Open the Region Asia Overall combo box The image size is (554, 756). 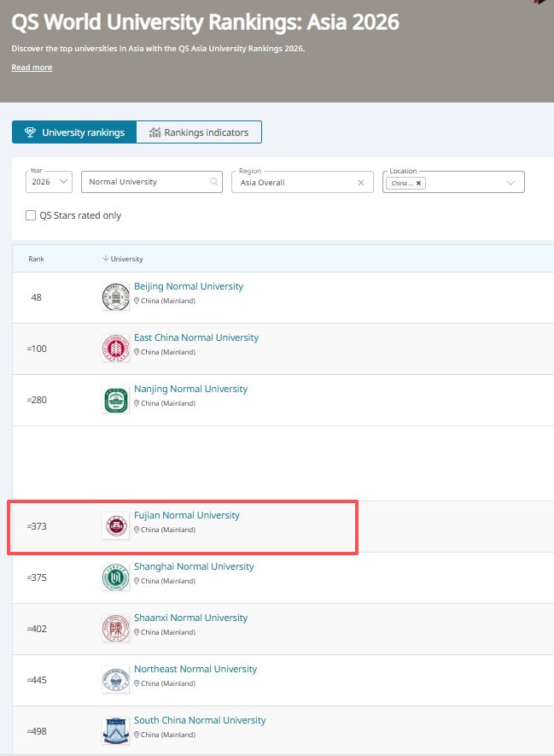coord(294,183)
